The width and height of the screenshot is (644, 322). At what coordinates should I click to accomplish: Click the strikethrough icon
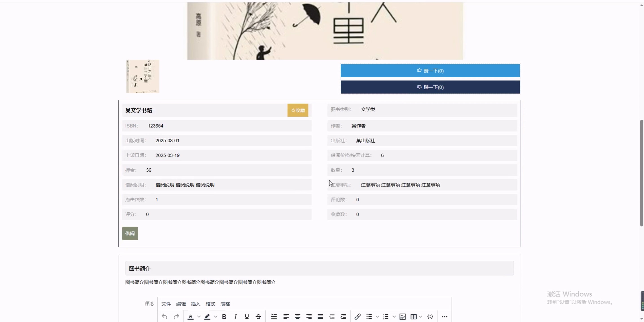pos(258,317)
